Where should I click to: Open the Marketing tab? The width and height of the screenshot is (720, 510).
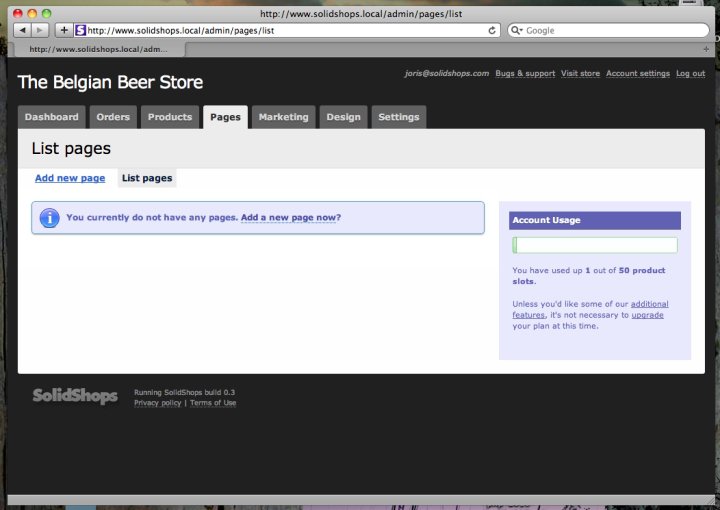click(x=283, y=117)
